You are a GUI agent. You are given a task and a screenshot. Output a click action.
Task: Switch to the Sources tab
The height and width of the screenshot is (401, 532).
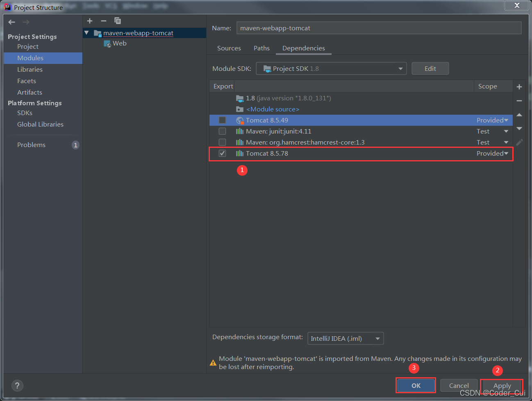point(229,48)
